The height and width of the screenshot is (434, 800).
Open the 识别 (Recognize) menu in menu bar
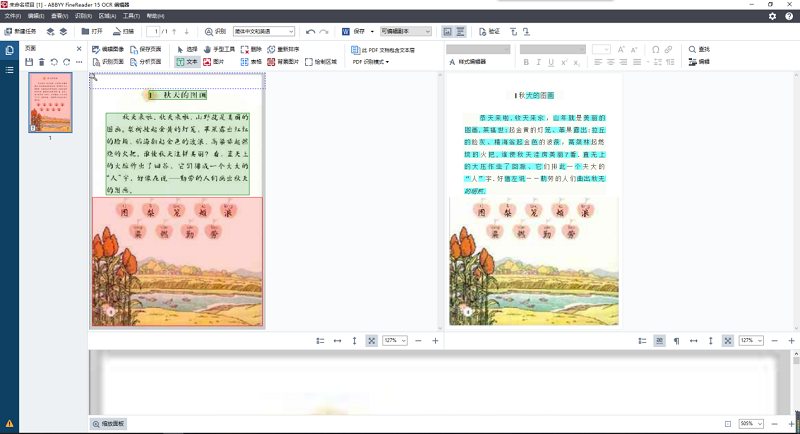pos(83,16)
